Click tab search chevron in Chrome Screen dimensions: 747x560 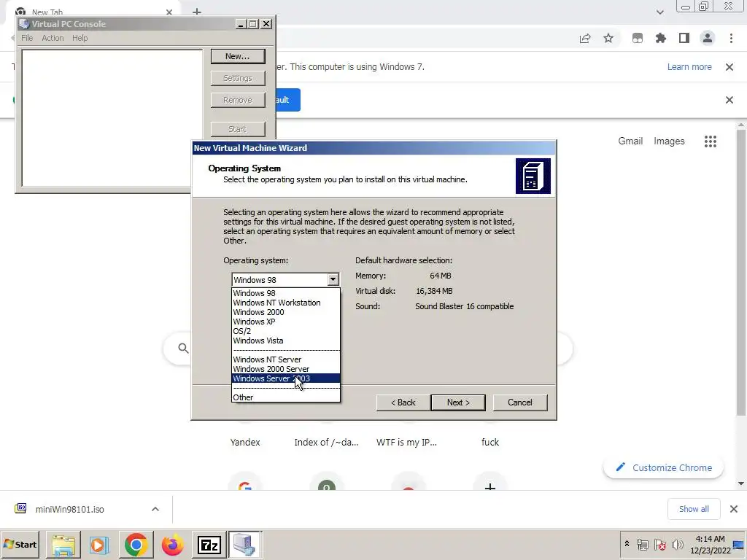659,12
